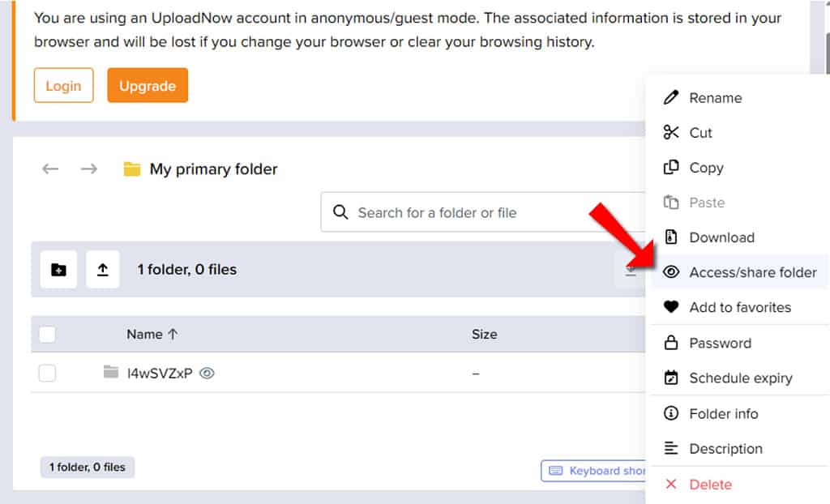The image size is (830, 504).
Task: Sort by the Name column arrow
Action: 173,334
